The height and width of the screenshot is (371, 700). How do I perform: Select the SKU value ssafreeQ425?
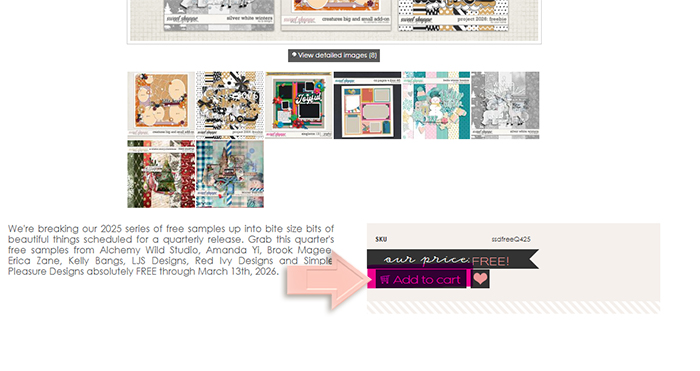pyautogui.click(x=511, y=239)
